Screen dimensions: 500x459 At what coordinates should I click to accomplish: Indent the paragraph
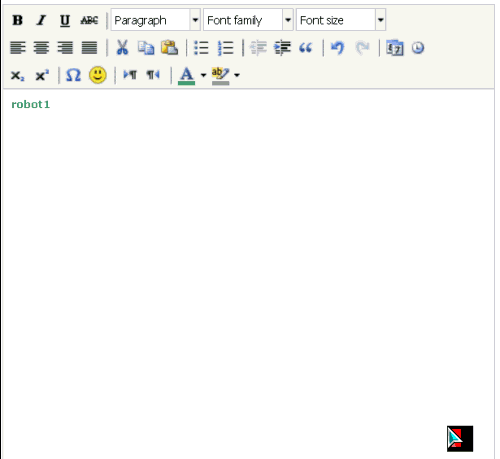(282, 48)
